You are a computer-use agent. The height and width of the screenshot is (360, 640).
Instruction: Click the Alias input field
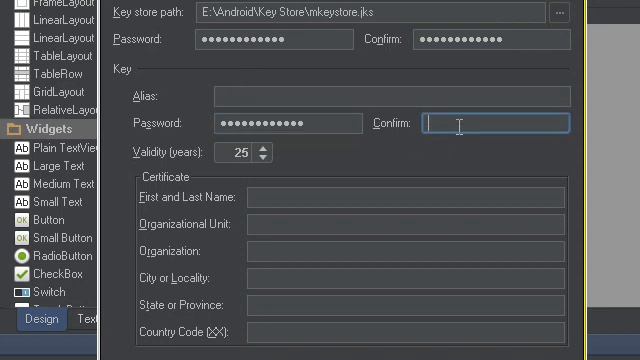[x=392, y=96]
